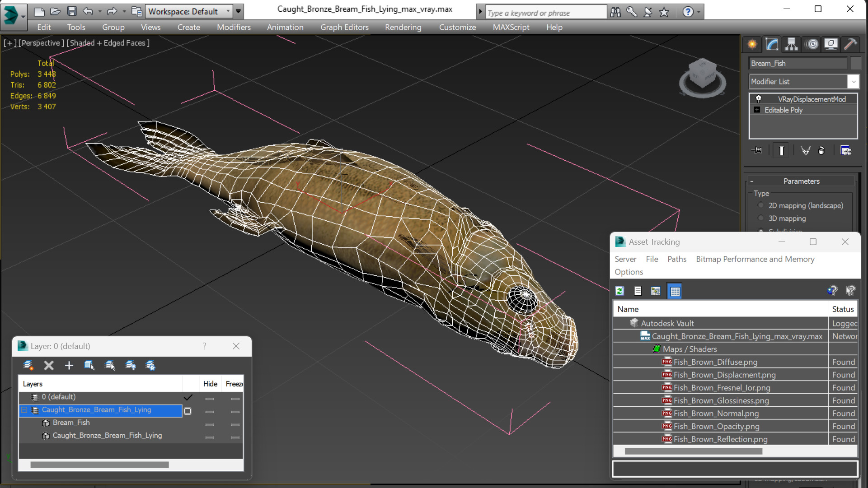Click the Undo arrow icon
Image resolution: width=868 pixels, height=488 pixels.
click(x=88, y=11)
